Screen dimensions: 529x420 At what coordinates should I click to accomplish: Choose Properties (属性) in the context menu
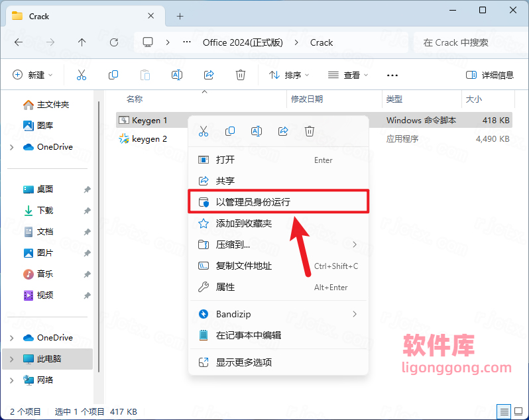(x=278, y=288)
